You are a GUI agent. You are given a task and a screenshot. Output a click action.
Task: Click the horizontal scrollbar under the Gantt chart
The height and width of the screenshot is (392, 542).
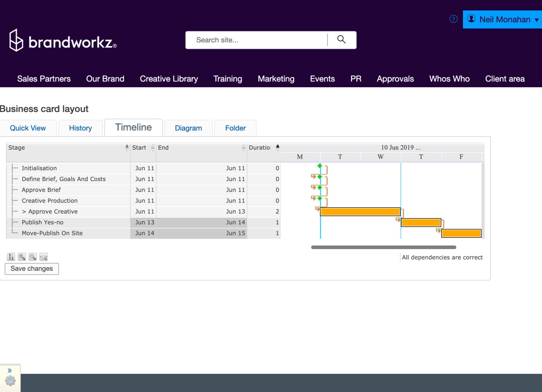(x=384, y=247)
